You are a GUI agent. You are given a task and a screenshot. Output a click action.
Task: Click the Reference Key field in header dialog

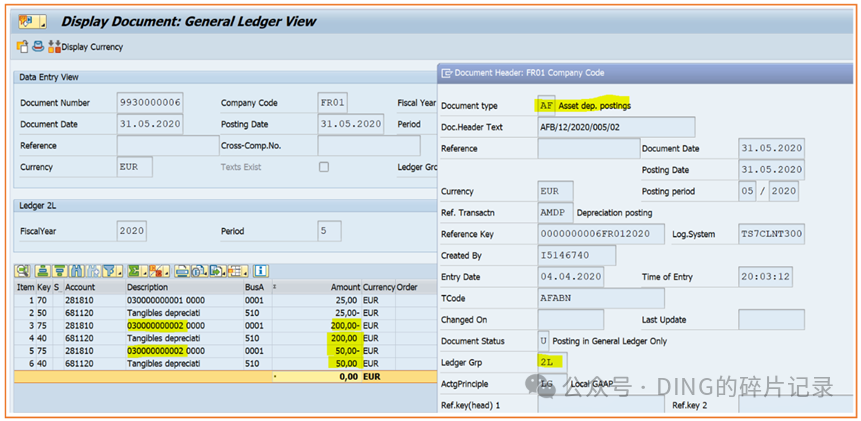(601, 234)
